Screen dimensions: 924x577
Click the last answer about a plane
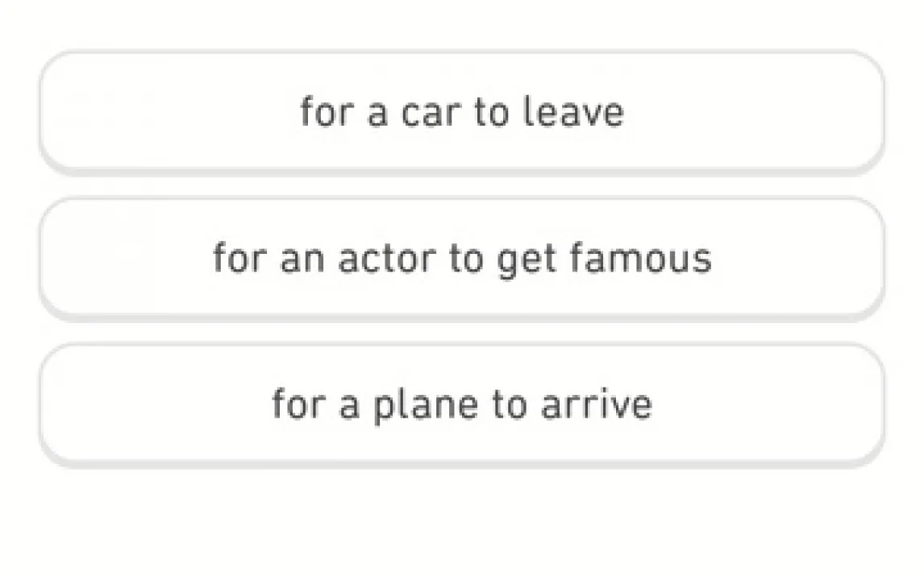[461, 404]
